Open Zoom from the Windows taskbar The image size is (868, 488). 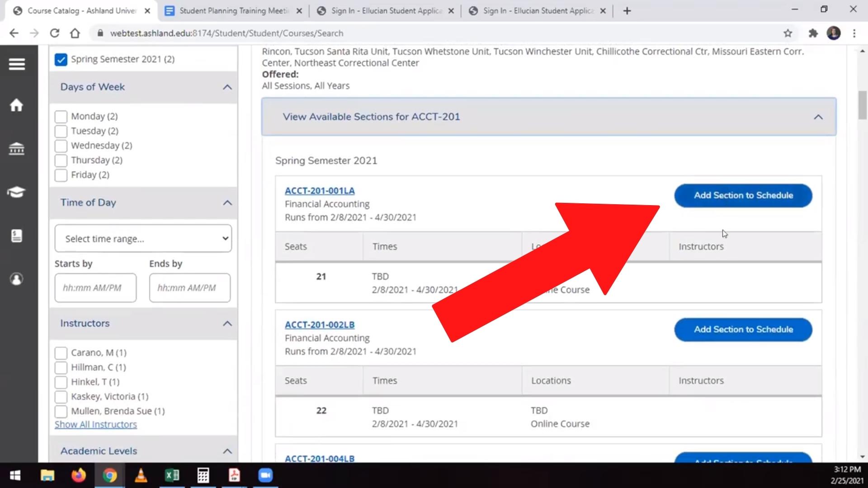(x=265, y=475)
